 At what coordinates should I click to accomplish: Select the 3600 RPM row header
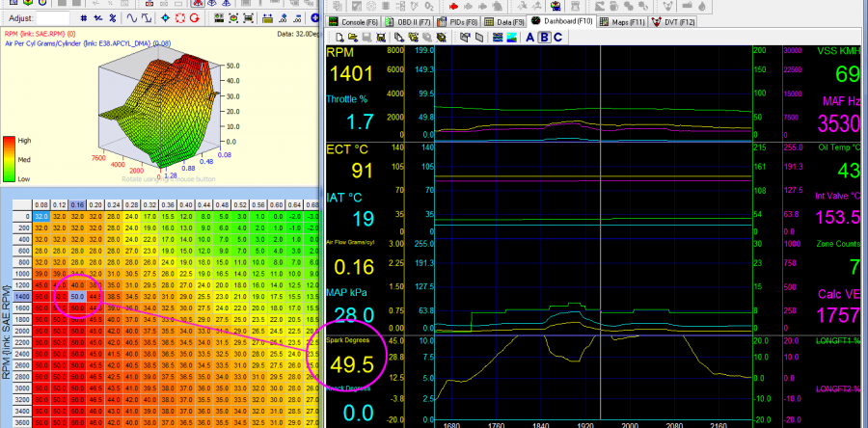click(22, 422)
